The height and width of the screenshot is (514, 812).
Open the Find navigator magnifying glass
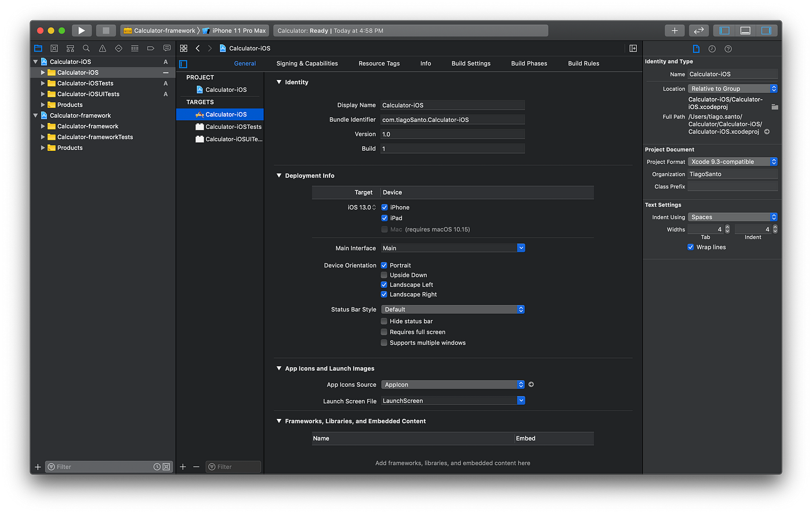[86, 48]
